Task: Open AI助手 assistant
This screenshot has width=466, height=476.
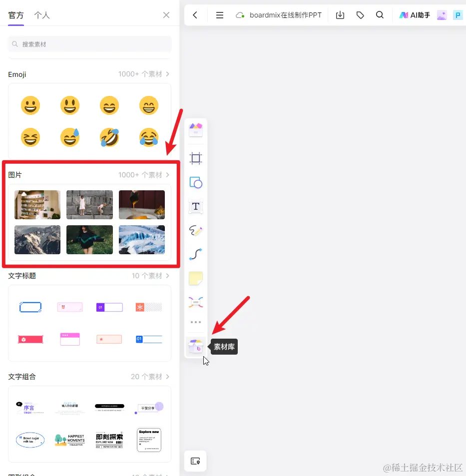Action: point(415,15)
